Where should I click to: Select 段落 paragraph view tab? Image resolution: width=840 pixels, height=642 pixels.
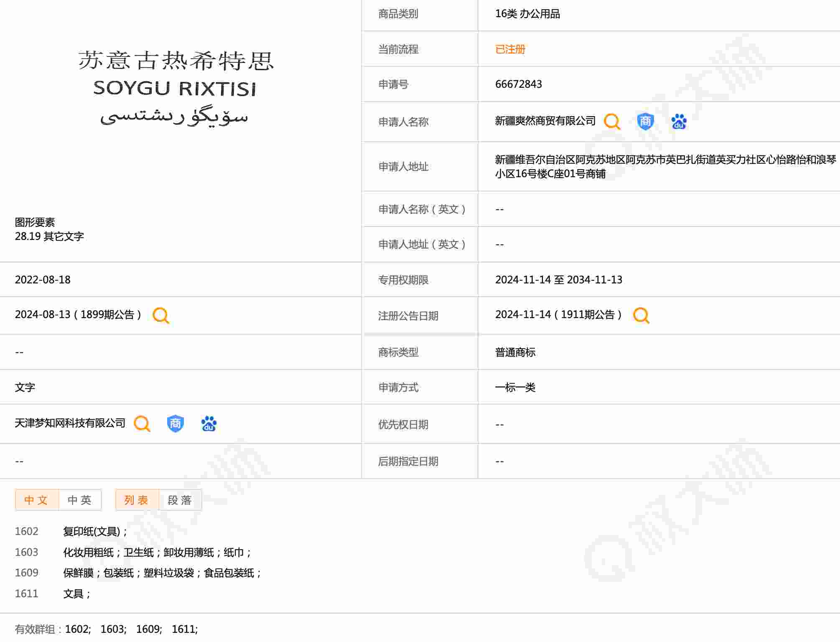point(180,500)
